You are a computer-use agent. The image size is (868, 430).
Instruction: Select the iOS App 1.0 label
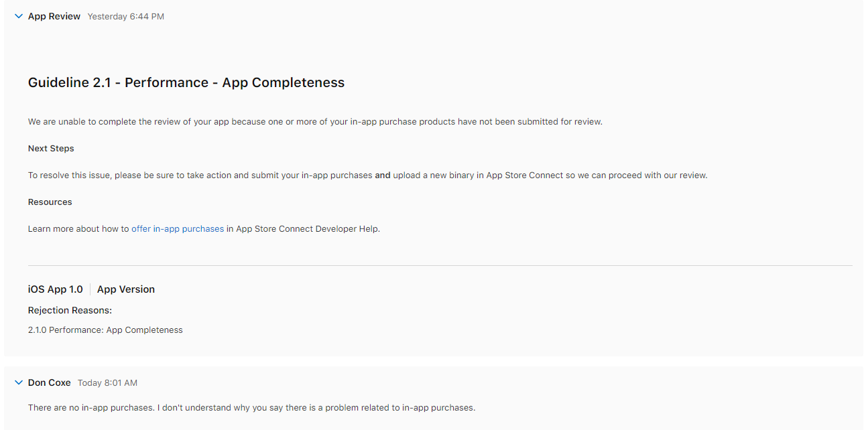click(x=55, y=289)
